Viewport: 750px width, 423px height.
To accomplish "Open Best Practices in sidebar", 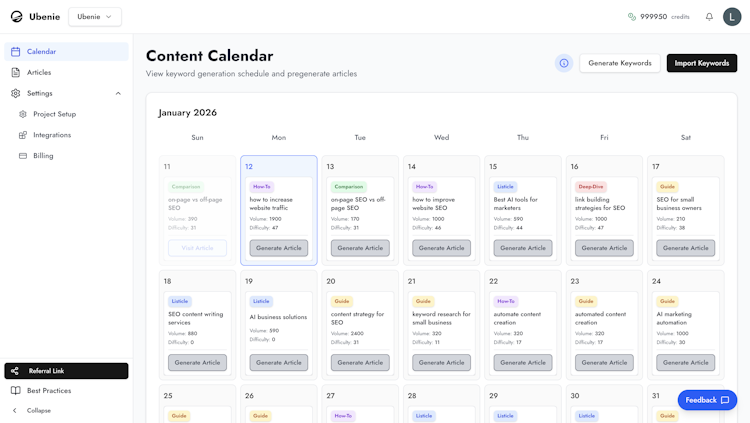I will pyautogui.click(x=48, y=390).
